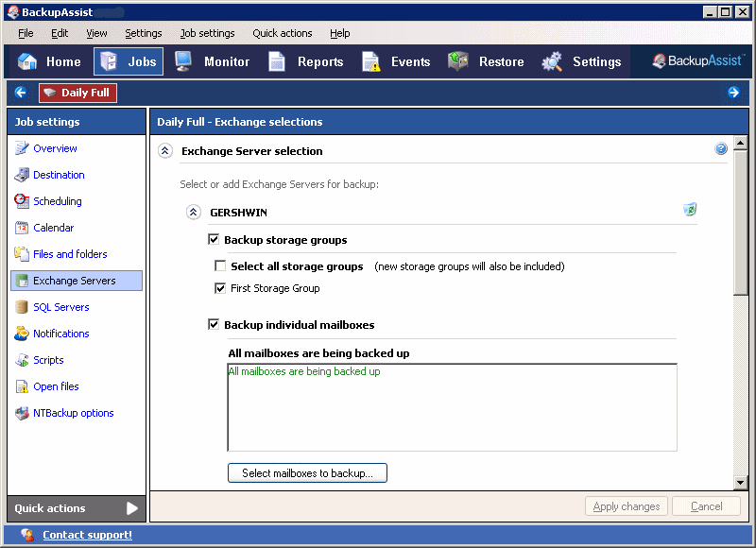The image size is (756, 548).
Task: Click the Apply changes button
Action: coord(627,506)
